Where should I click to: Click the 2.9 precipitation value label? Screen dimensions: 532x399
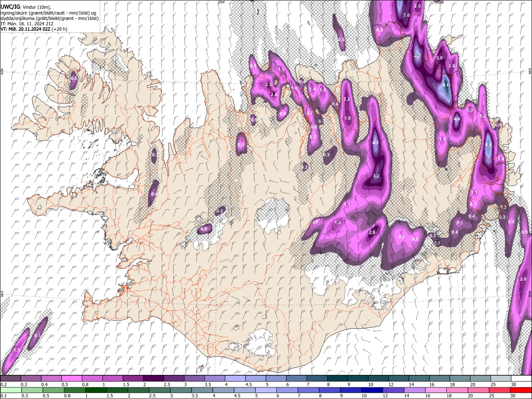coord(372,232)
